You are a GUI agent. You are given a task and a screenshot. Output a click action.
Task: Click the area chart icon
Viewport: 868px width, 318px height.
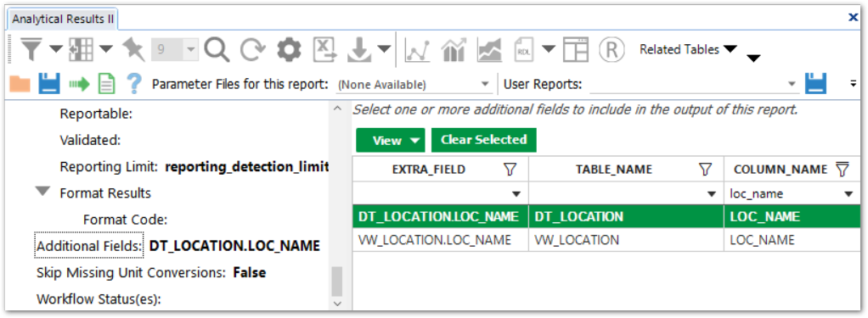pos(490,50)
